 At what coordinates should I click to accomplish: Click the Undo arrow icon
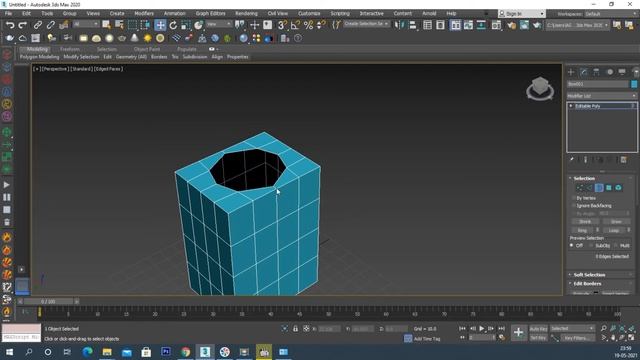pos(10,25)
